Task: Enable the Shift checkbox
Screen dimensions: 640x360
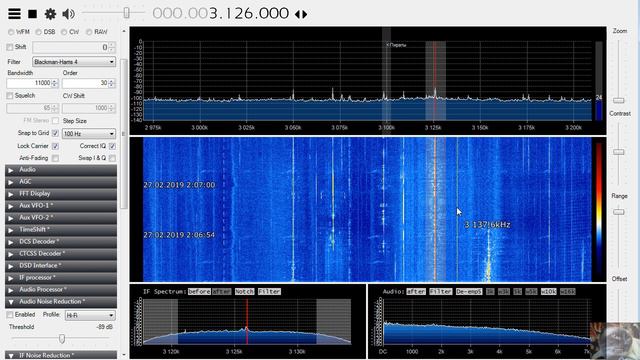Action: point(10,47)
